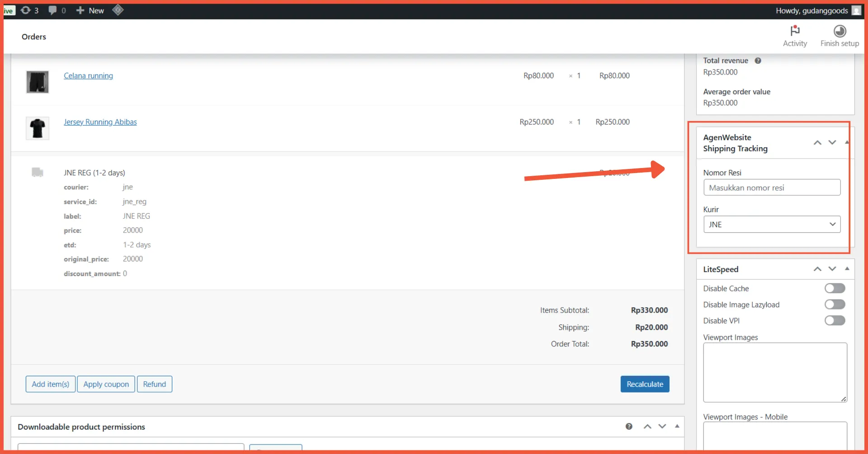
Task: Open the Activity panel icon
Action: point(795,31)
